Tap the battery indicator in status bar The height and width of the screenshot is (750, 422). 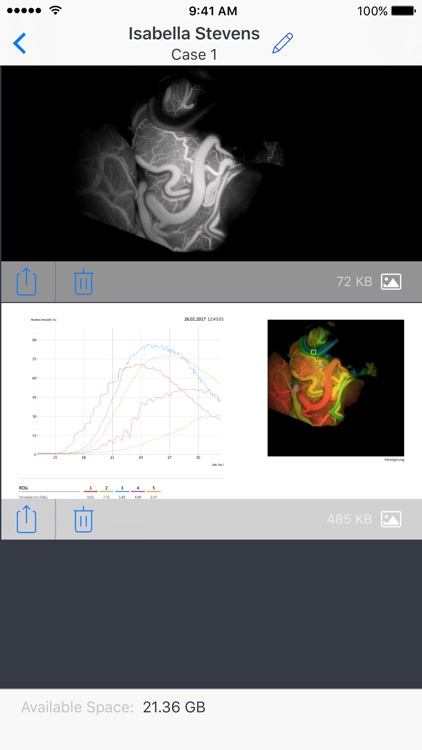(403, 11)
